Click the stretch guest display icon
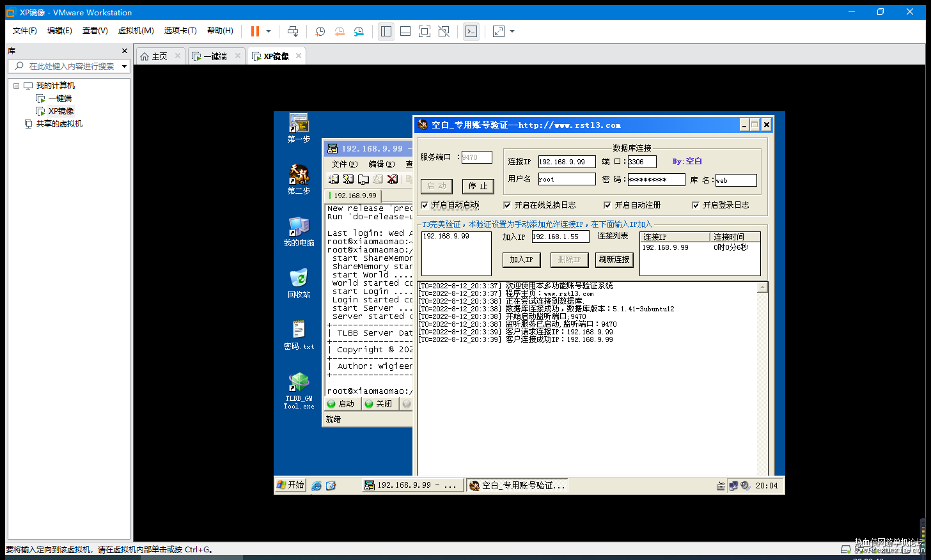Viewport: 931px width, 560px height. [499, 31]
